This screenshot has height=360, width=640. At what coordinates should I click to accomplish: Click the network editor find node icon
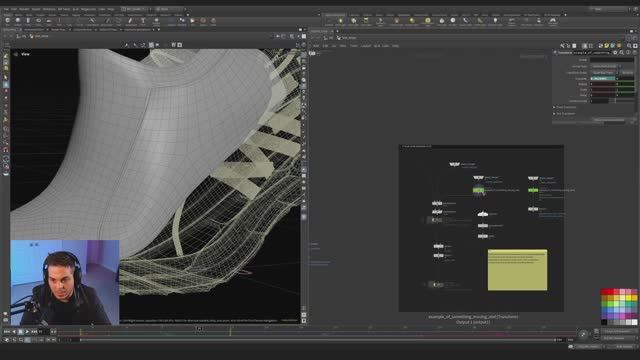(x=629, y=46)
